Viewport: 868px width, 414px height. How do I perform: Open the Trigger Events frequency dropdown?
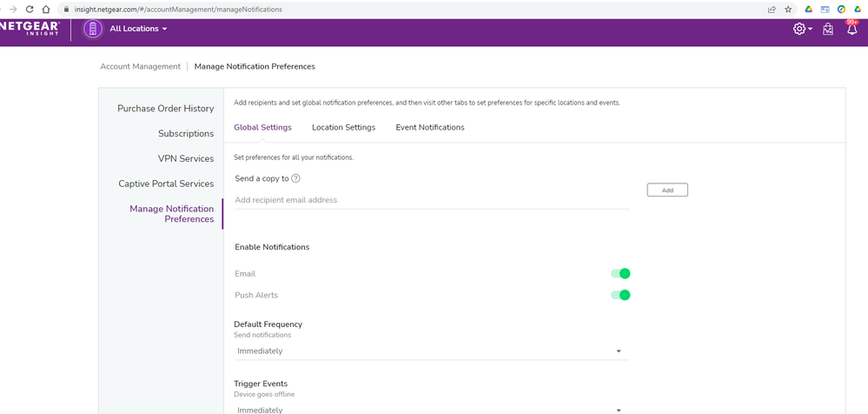point(431,409)
